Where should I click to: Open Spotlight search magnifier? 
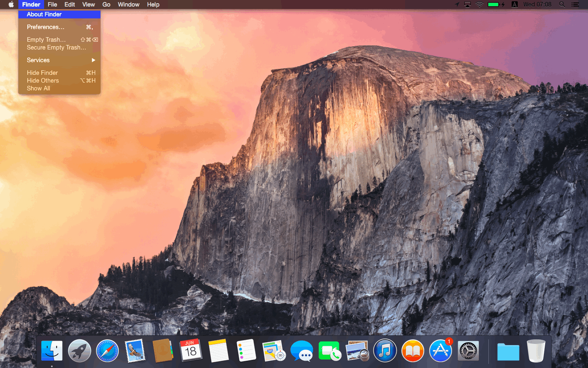pyautogui.click(x=562, y=4)
